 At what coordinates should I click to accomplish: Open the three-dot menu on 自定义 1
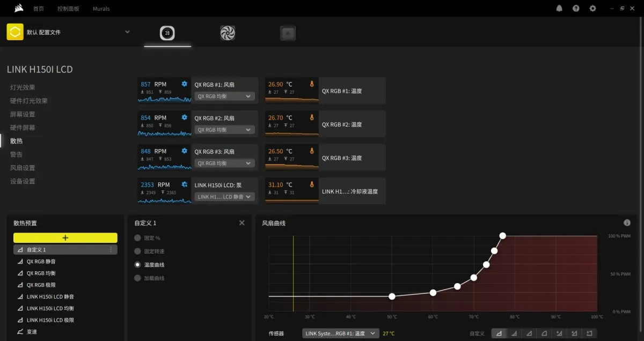click(111, 250)
